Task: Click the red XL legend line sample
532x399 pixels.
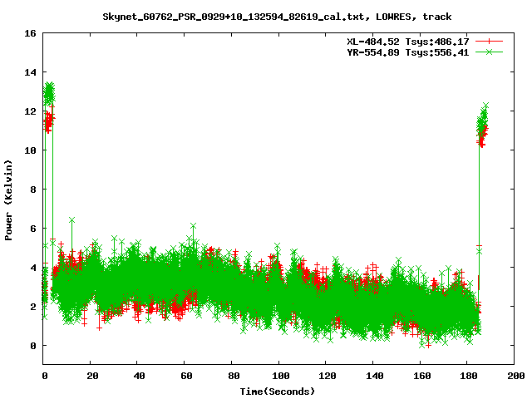Action: [x=489, y=42]
